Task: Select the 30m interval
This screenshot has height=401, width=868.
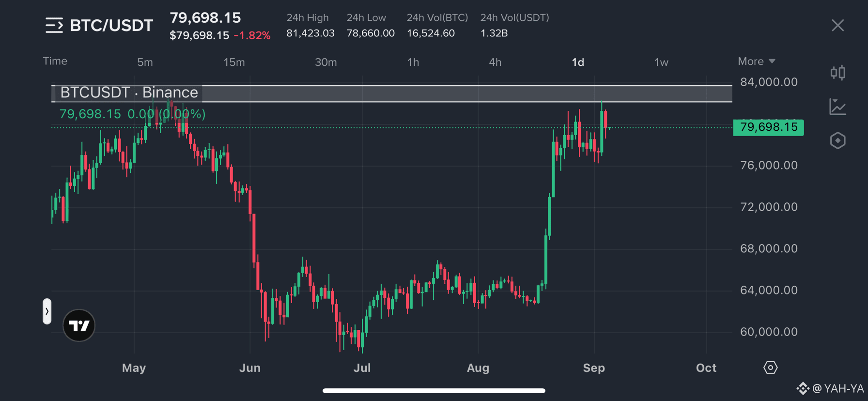Action: (x=326, y=62)
